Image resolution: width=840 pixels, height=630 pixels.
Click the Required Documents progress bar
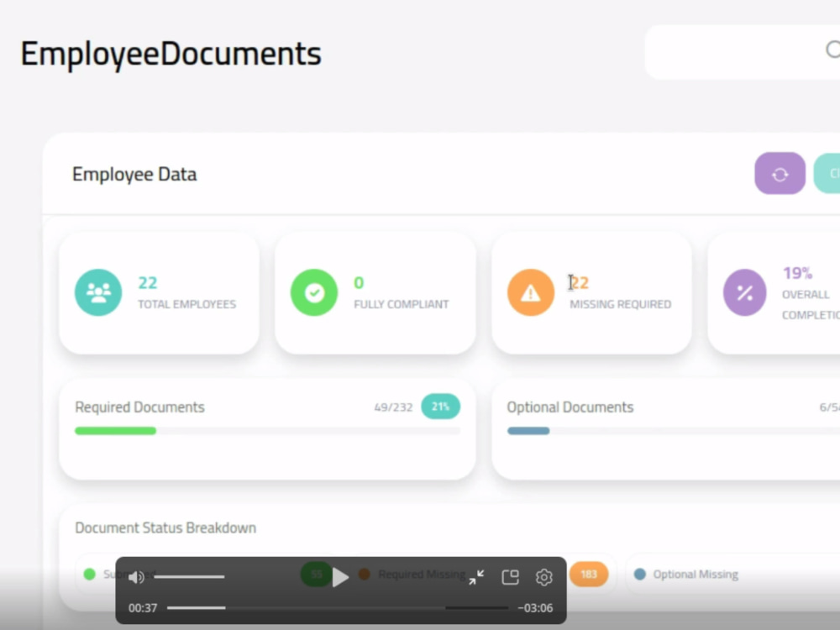pyautogui.click(x=267, y=431)
